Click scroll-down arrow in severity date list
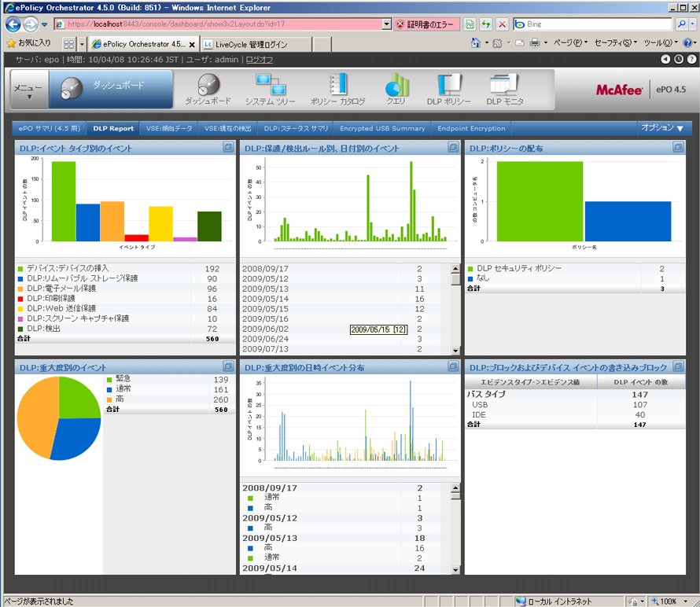 coord(455,569)
